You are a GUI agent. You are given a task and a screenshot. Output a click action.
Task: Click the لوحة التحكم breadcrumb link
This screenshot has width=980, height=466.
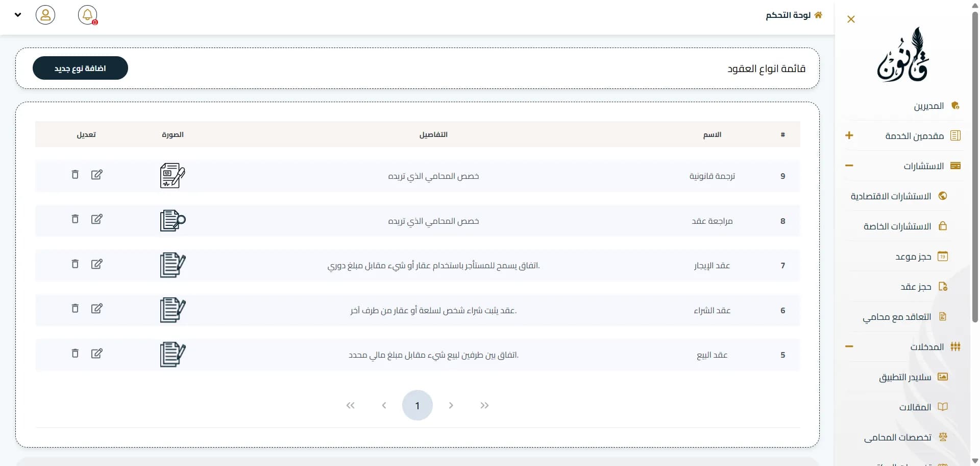coord(788,15)
